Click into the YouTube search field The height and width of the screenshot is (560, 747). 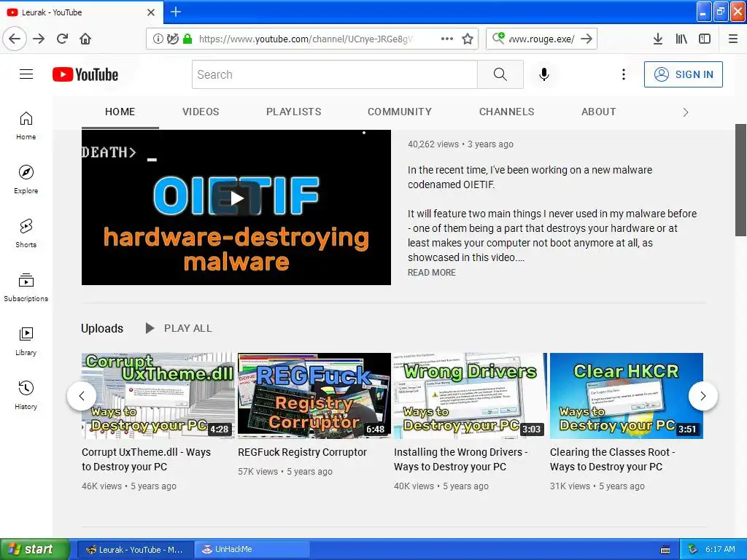coord(334,74)
